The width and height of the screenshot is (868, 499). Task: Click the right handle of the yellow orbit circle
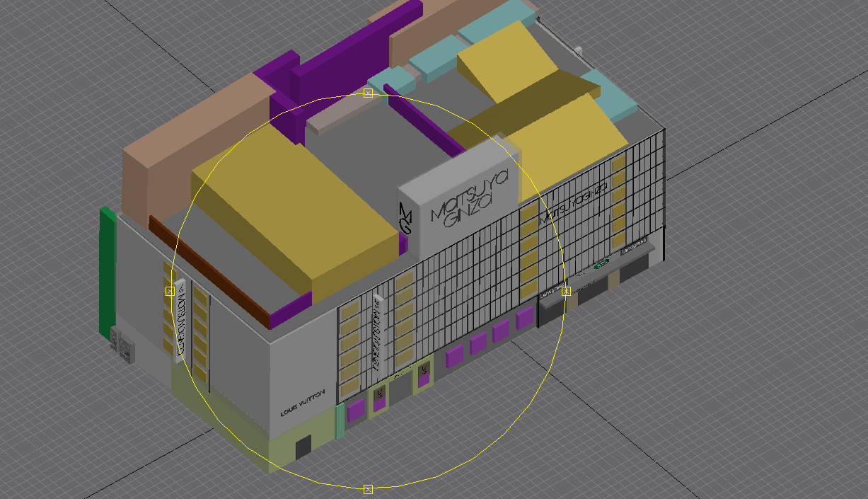point(566,291)
